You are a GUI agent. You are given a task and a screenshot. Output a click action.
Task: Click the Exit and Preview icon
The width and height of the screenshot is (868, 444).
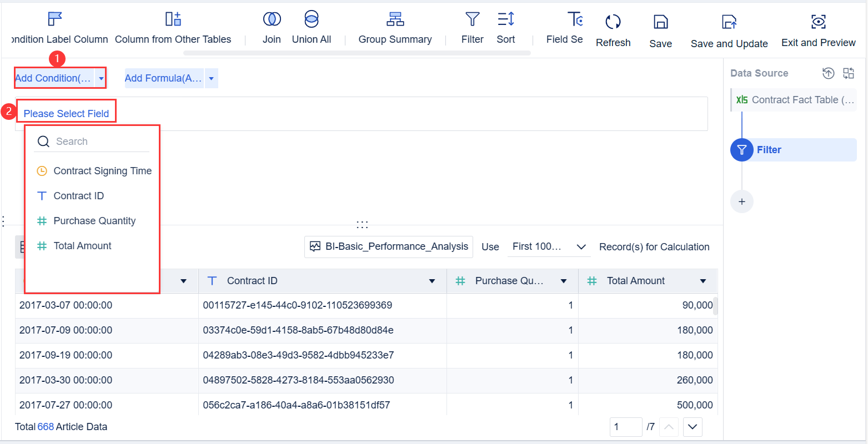818,22
